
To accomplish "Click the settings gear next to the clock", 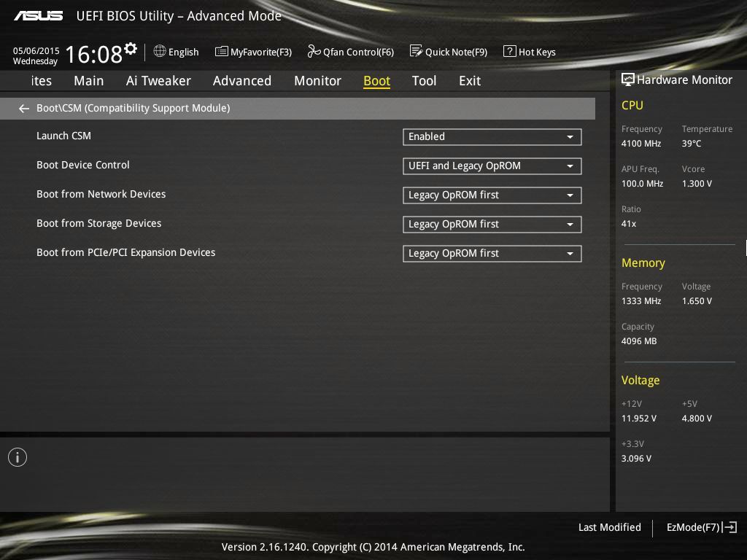I will click(x=131, y=48).
